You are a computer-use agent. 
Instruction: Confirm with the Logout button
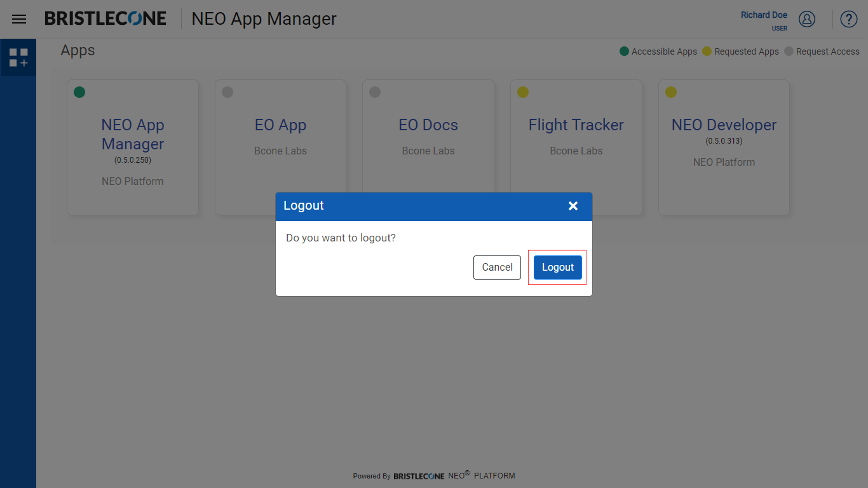[558, 267]
